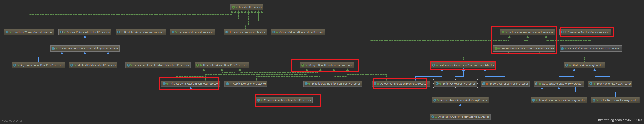Click the interface icon on MergedBeanDefinitionPostProcessor node
The image size is (644, 124).
pyautogui.click(x=303, y=65)
